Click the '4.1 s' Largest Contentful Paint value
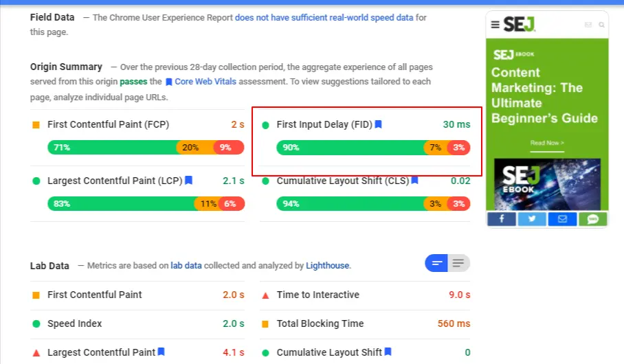The height and width of the screenshot is (364, 624). click(234, 352)
